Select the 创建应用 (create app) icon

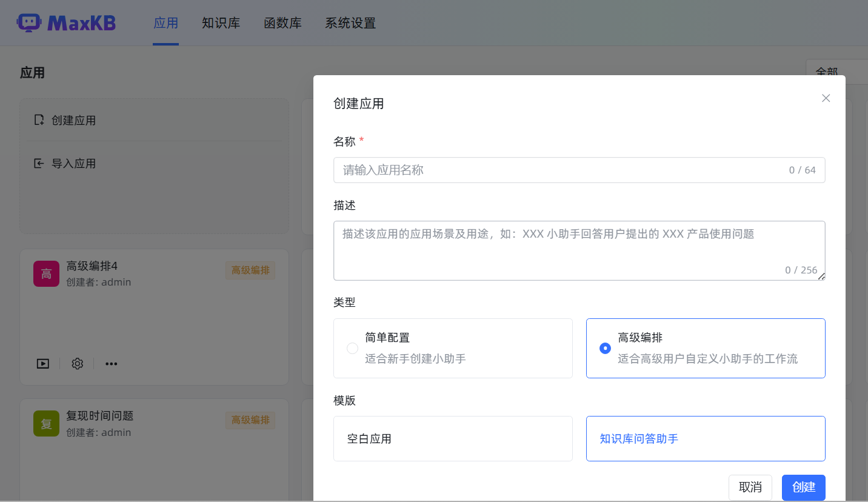[39, 120]
